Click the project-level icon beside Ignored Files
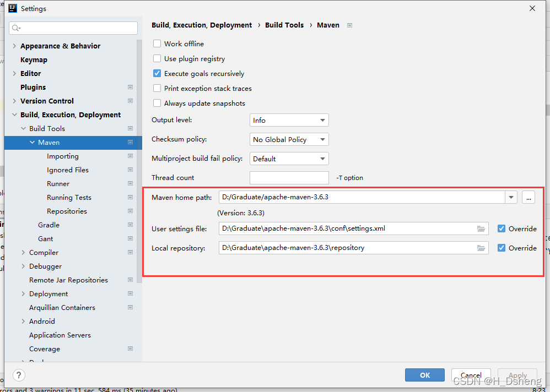This screenshot has height=392, width=550. coord(130,170)
